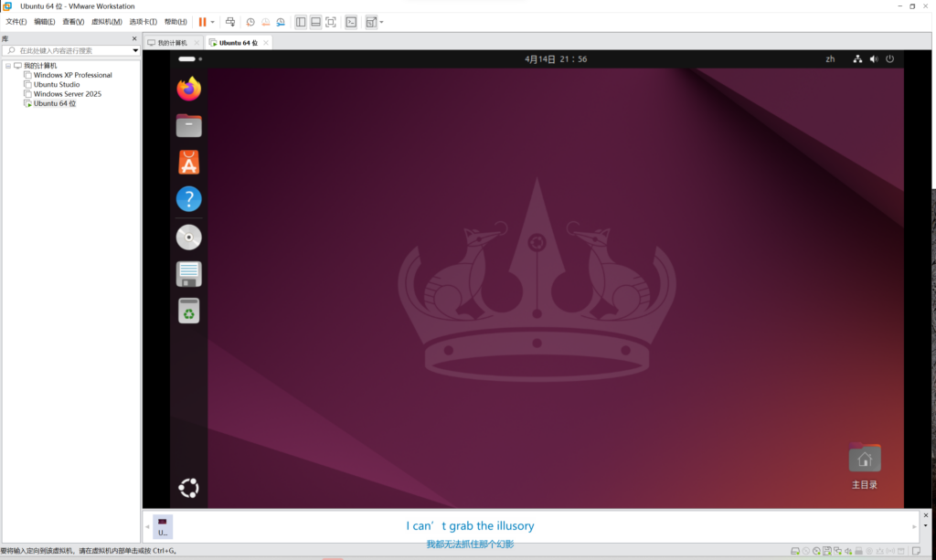
Task: Open the clock calendar showing 4月14日 21:56
Action: [556, 59]
